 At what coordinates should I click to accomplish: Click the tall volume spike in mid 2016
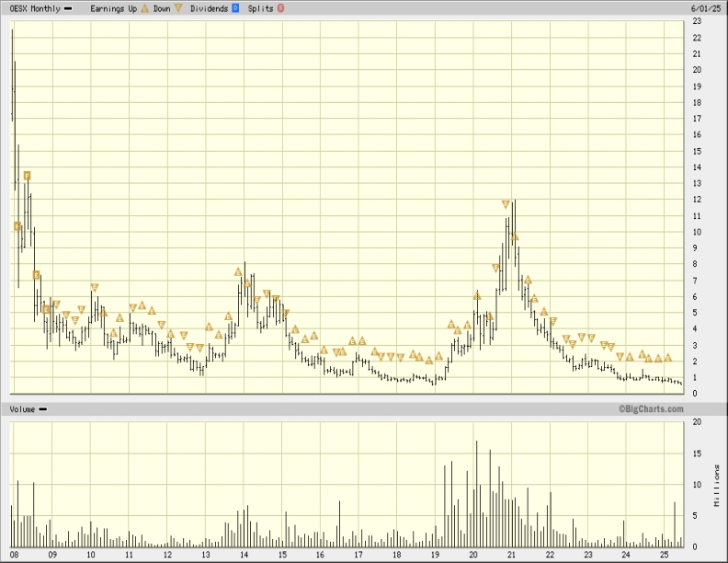339,524
